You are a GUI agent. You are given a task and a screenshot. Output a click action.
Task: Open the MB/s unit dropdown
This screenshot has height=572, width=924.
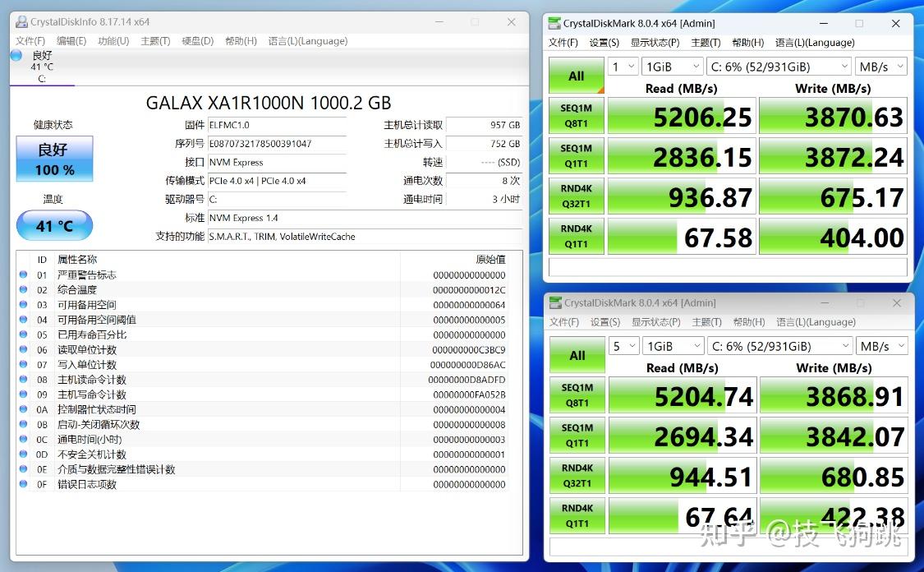coord(881,66)
